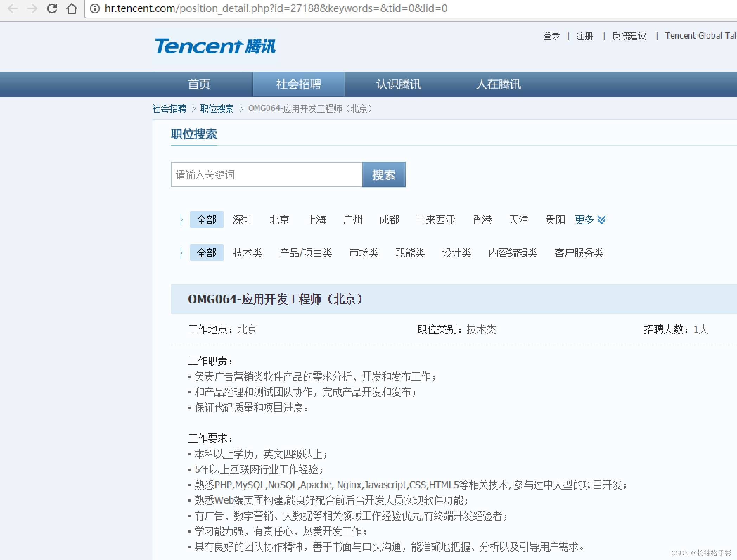Viewport: 737px width, 560px height.
Task: Select the 全部 city filter
Action: [x=206, y=219]
